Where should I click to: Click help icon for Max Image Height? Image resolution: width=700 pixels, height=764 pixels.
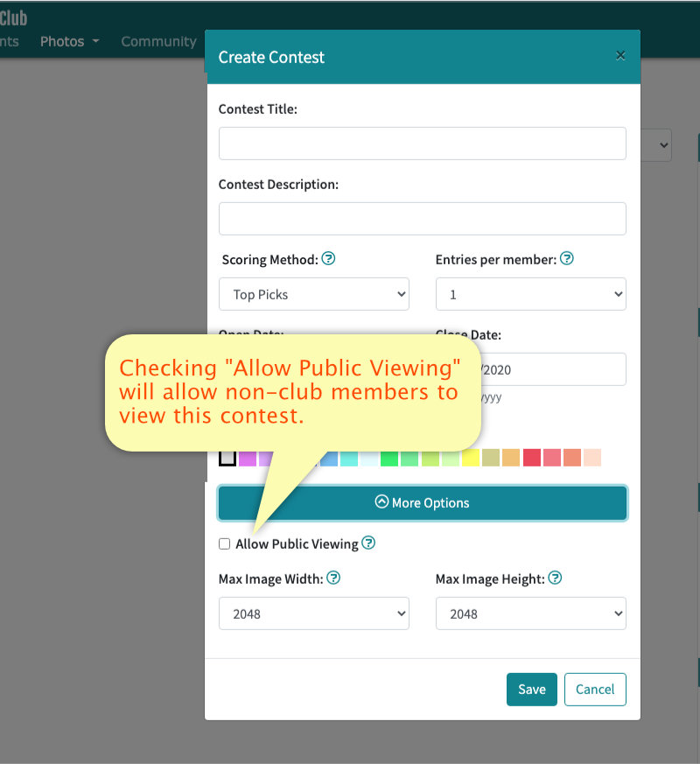tap(555, 578)
